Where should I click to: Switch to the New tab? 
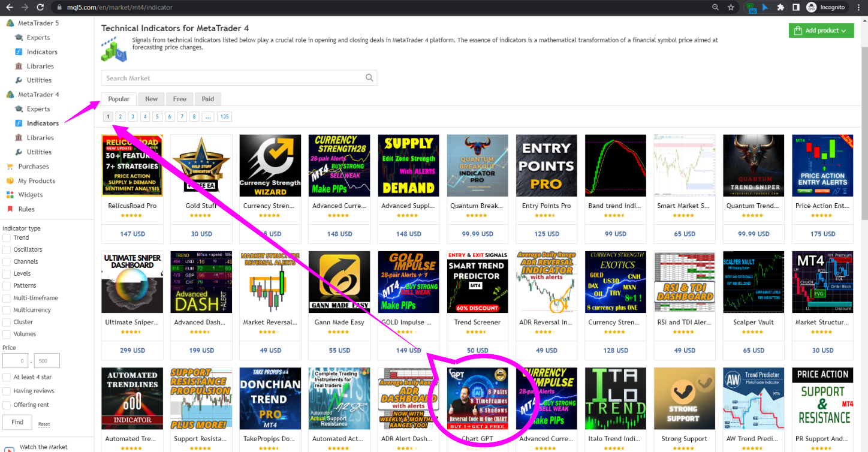[x=152, y=99]
